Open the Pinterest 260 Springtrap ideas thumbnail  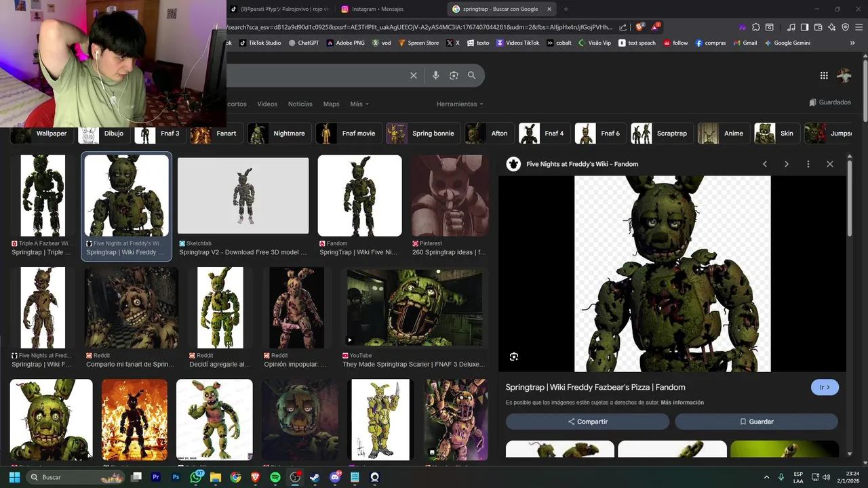point(450,196)
